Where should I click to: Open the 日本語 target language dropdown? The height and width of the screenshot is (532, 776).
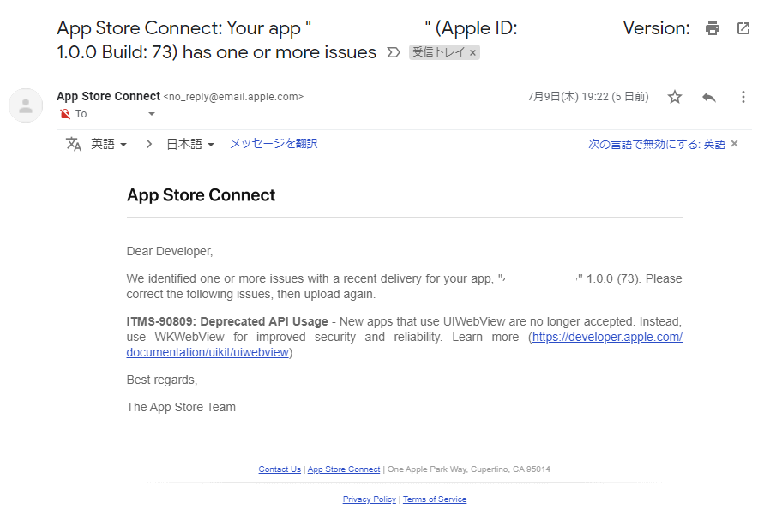(x=190, y=144)
